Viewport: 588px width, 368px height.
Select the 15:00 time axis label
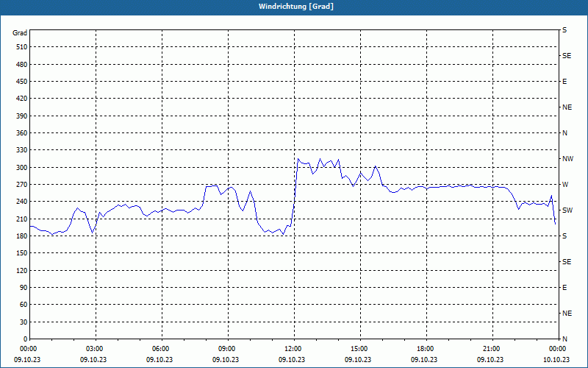359,349
